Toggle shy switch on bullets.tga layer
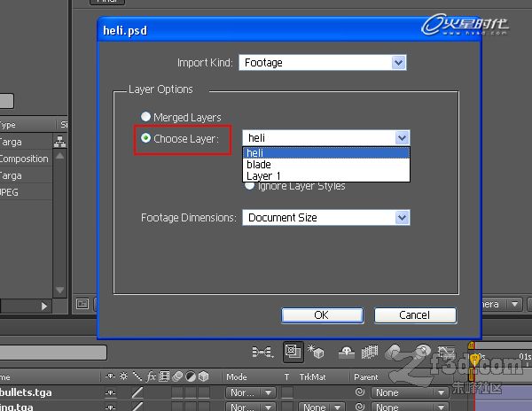532x411 pixels. pos(110,392)
